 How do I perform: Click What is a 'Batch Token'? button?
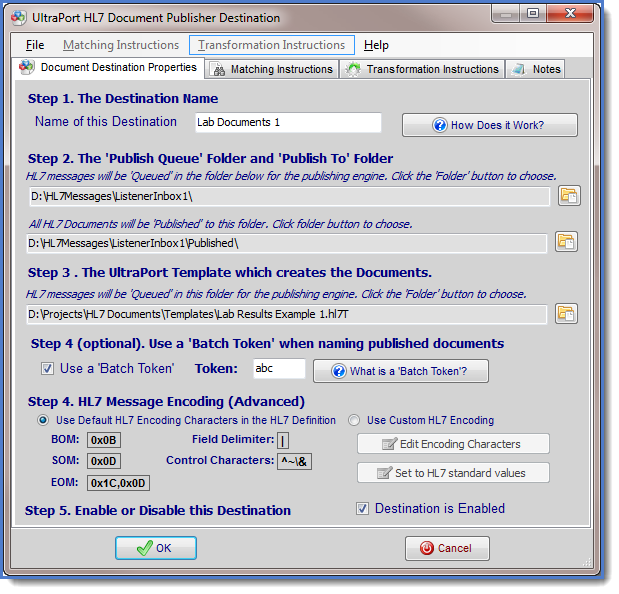point(400,371)
